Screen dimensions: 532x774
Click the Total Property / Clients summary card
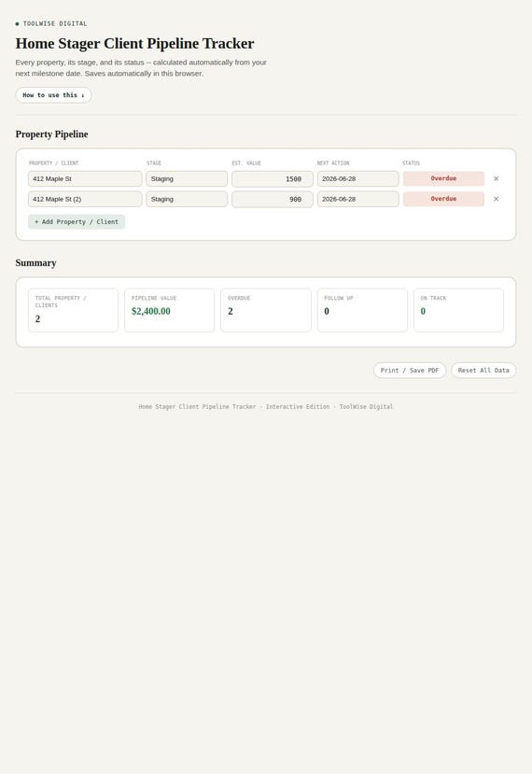[x=73, y=310]
